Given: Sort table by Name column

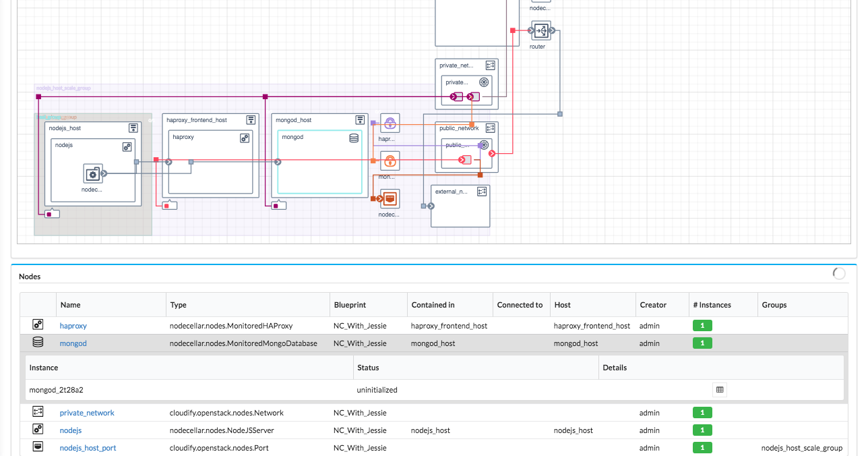Looking at the screenshot, I should click(x=111, y=305).
